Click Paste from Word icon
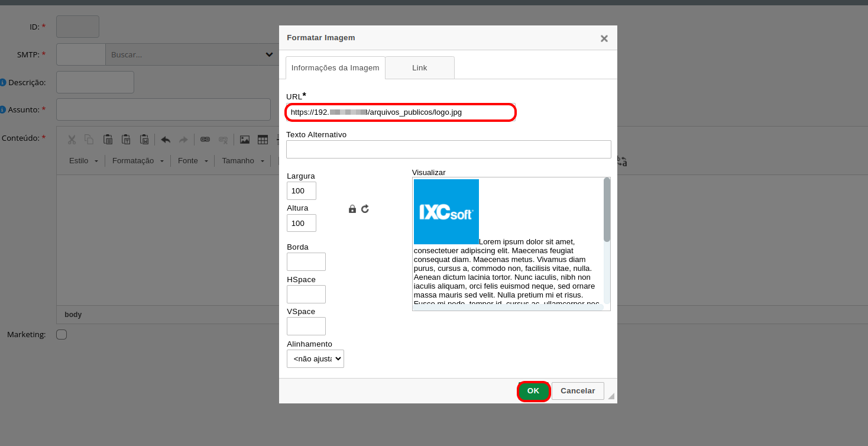 tap(144, 140)
